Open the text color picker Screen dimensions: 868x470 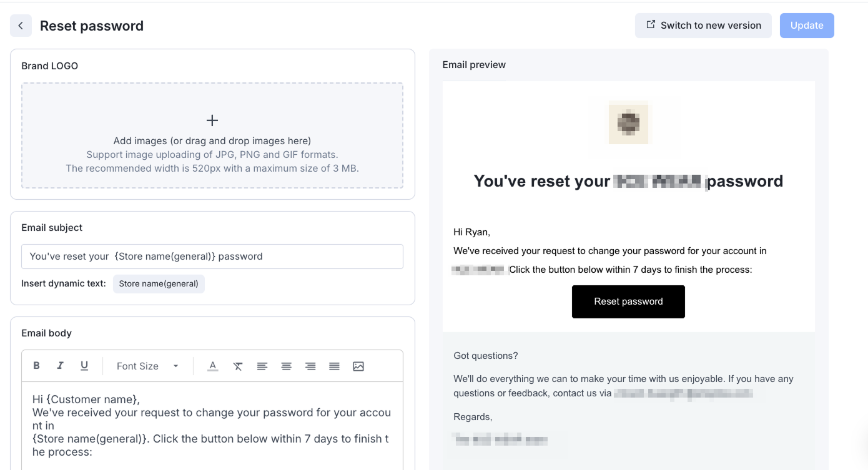[x=213, y=366]
